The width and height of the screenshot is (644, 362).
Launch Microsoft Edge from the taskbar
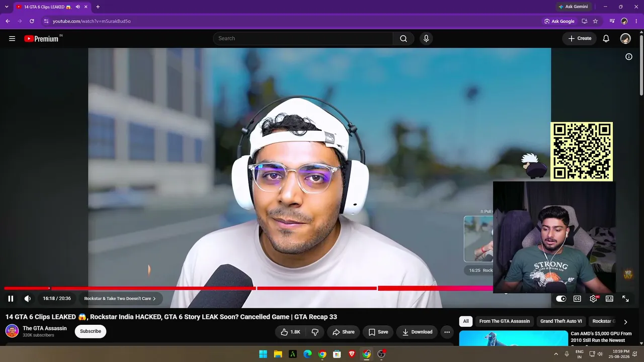coord(307,354)
